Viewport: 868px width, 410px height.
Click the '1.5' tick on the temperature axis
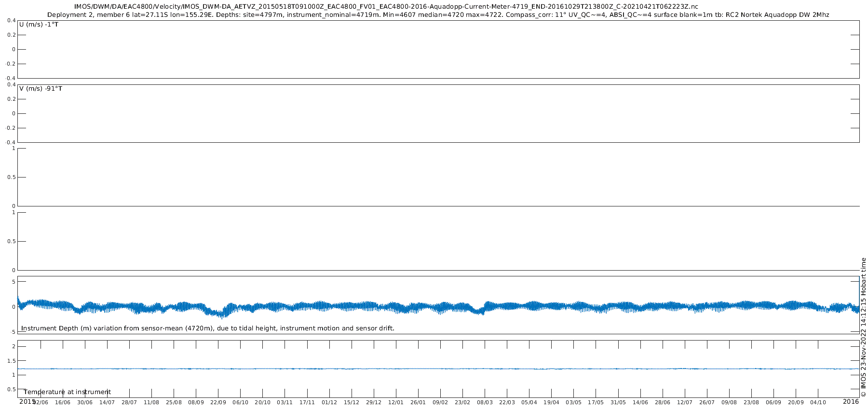pos(11,361)
